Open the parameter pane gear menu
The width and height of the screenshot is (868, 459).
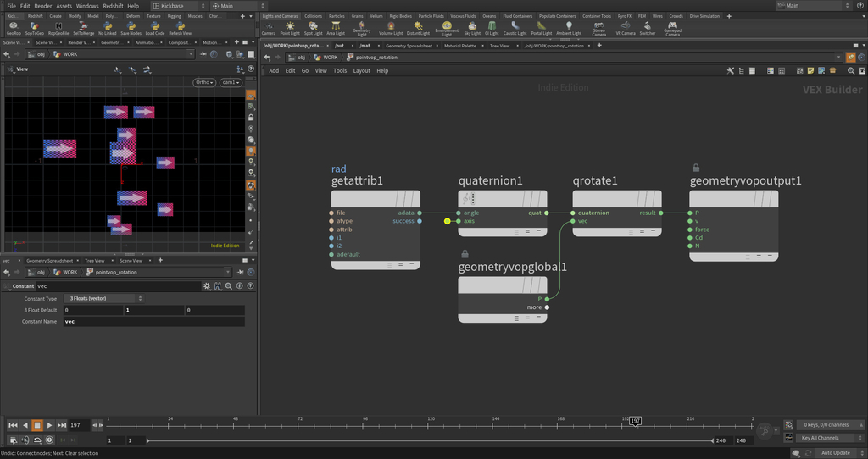[x=207, y=286]
